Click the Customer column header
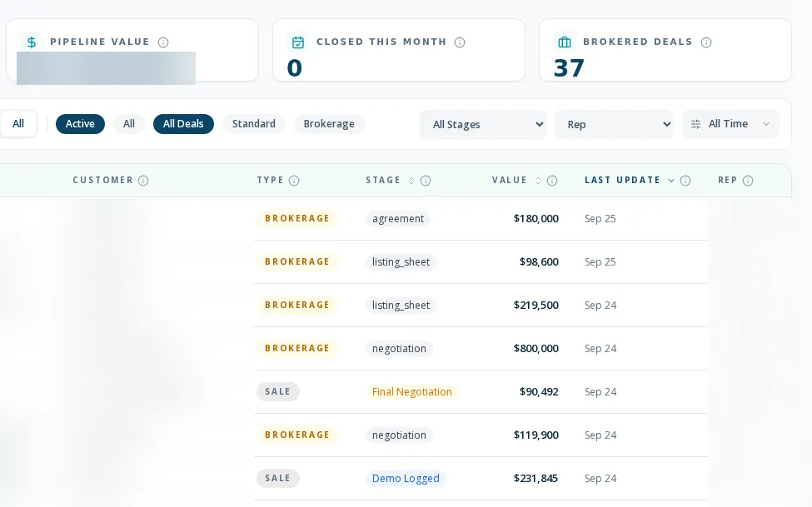This screenshot has height=507, width=812. (103, 180)
